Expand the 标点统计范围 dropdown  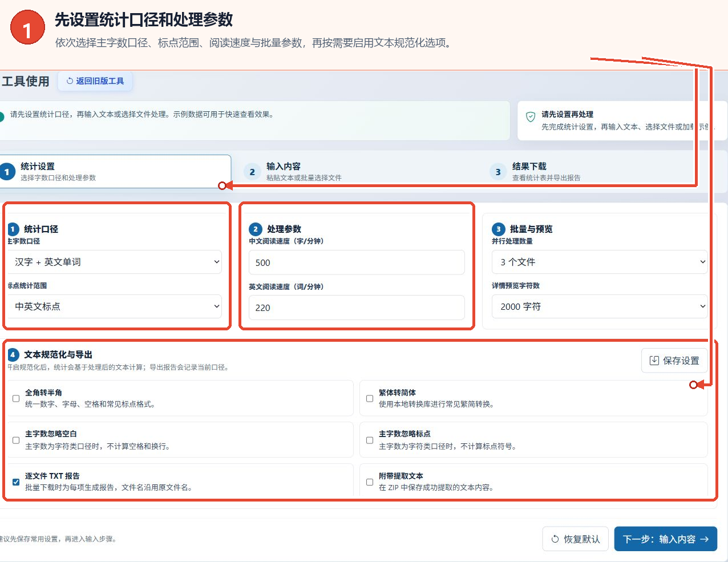pyautogui.click(x=115, y=306)
